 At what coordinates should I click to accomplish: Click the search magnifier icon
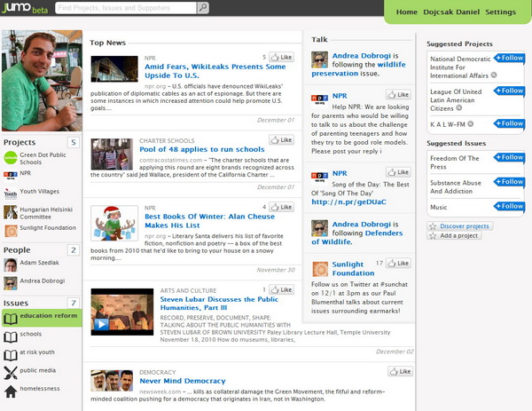[x=203, y=8]
